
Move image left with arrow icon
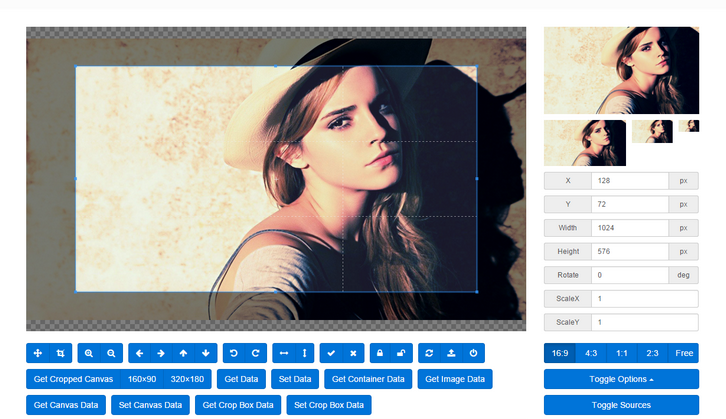[139, 353]
